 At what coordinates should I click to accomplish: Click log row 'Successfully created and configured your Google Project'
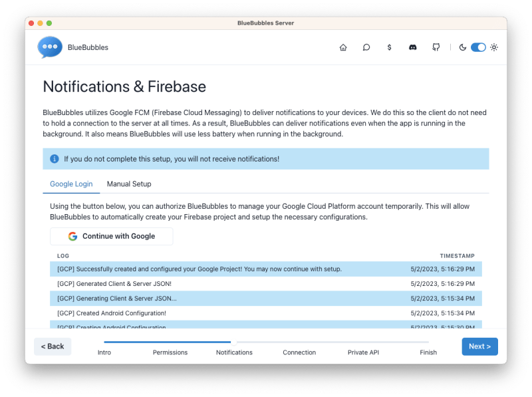pos(265,269)
